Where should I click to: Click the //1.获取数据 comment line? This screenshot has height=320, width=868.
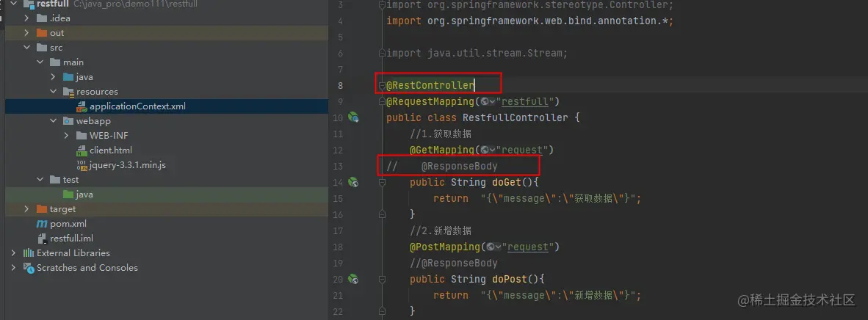click(x=441, y=134)
